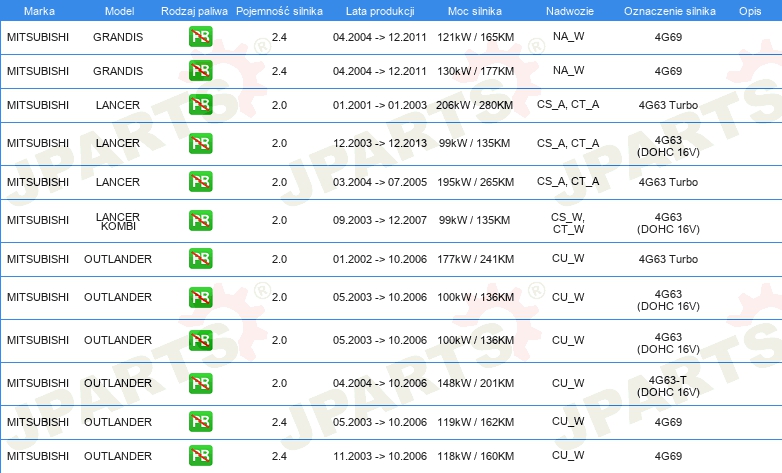
Task: Click the 01.2001 -> 01.2003 production years cell
Action: [380, 105]
